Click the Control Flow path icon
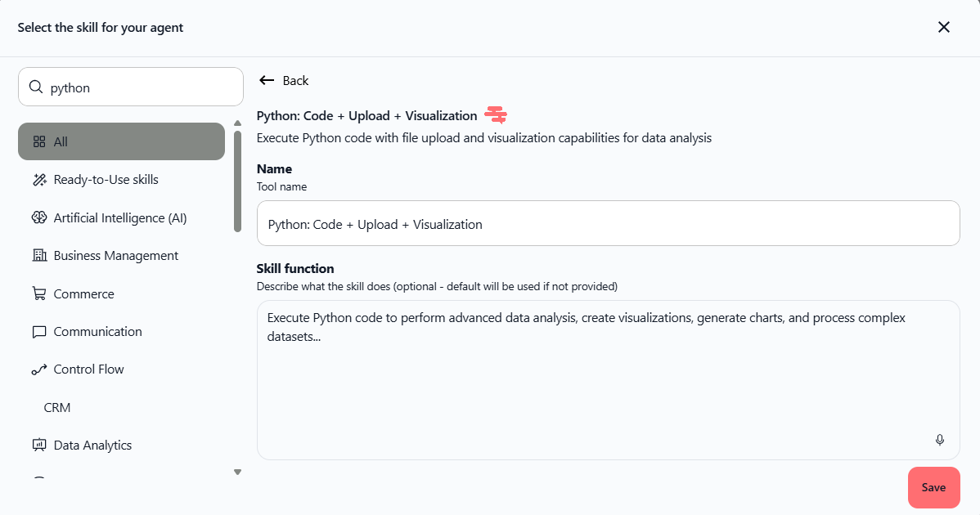The width and height of the screenshot is (980, 515). point(38,369)
